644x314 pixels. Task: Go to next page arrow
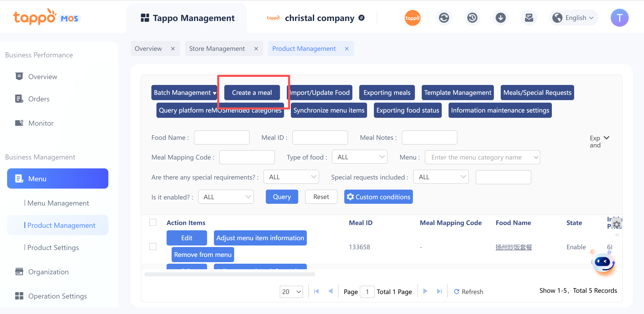pyautogui.click(x=425, y=291)
